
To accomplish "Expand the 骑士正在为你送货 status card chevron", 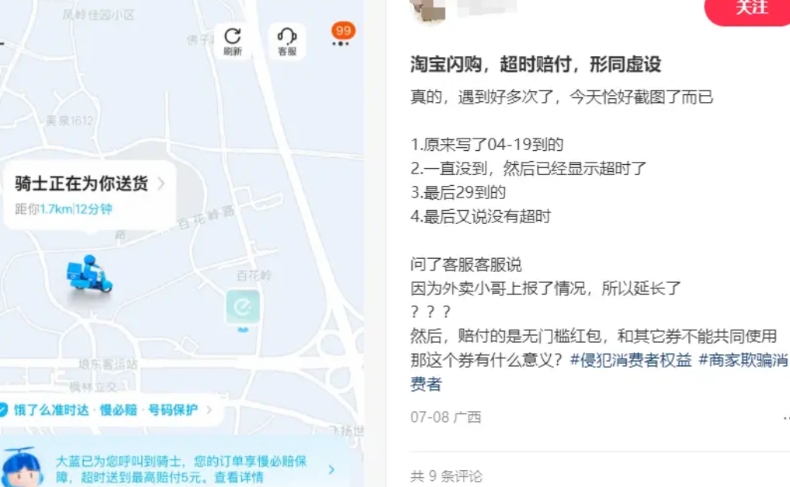I will (161, 183).
